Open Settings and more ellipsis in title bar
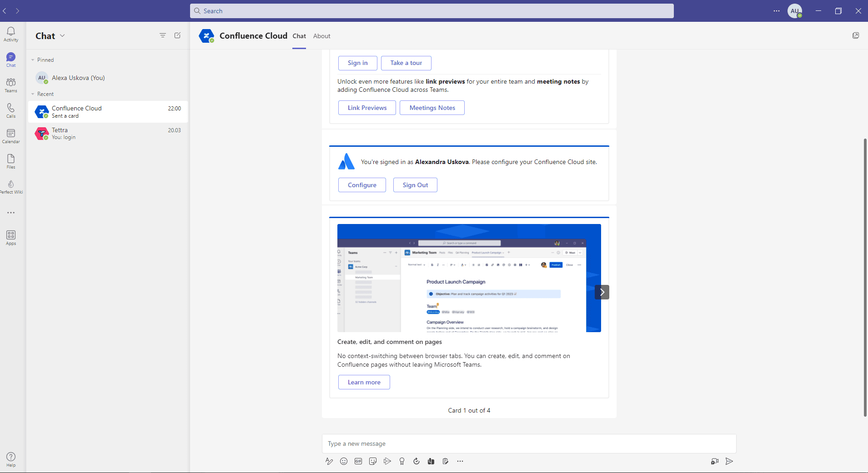 click(777, 11)
